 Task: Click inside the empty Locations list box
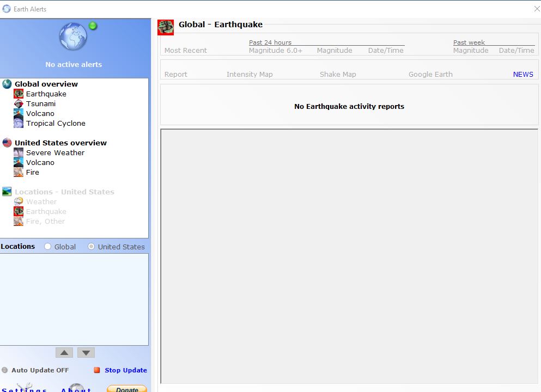74,299
